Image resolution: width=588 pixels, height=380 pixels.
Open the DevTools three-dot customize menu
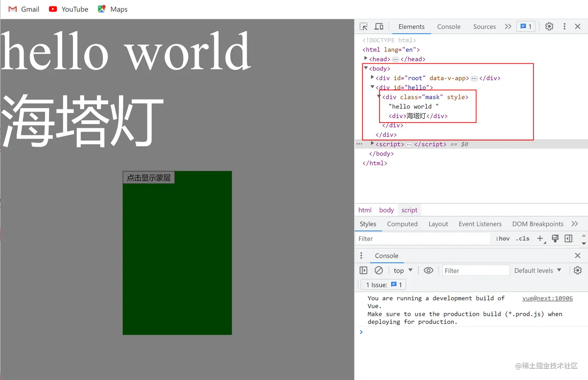[564, 26]
